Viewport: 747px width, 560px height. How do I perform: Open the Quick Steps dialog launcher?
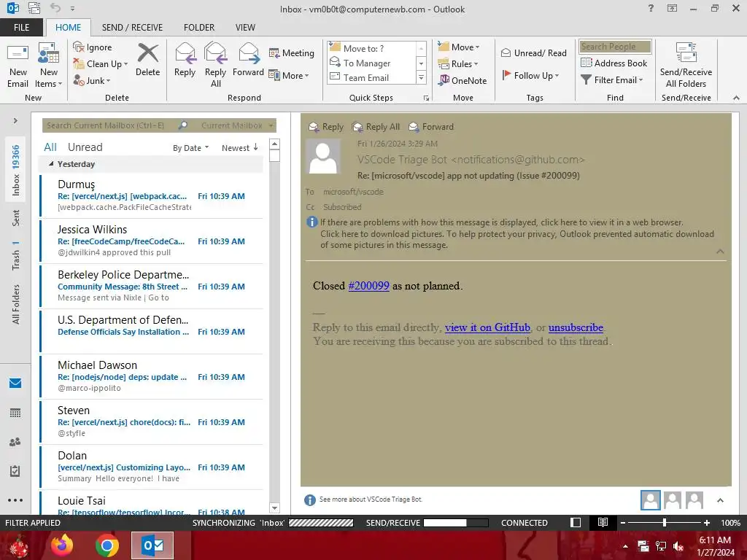click(426, 98)
